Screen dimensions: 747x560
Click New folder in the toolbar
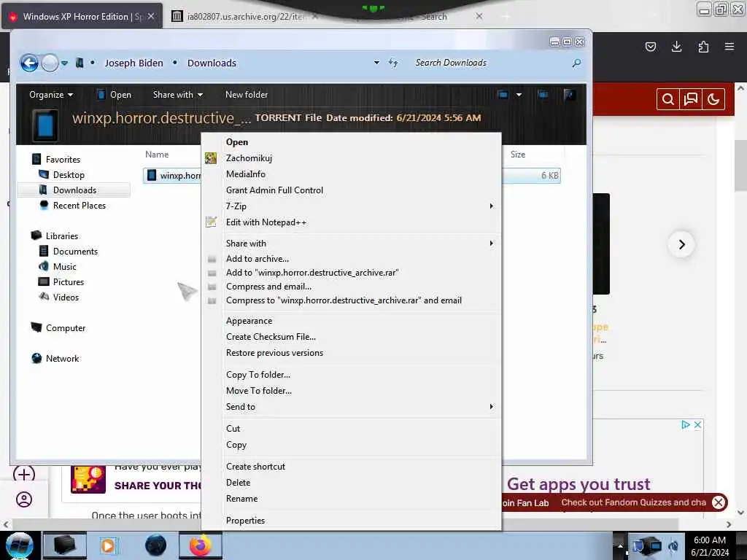click(247, 95)
